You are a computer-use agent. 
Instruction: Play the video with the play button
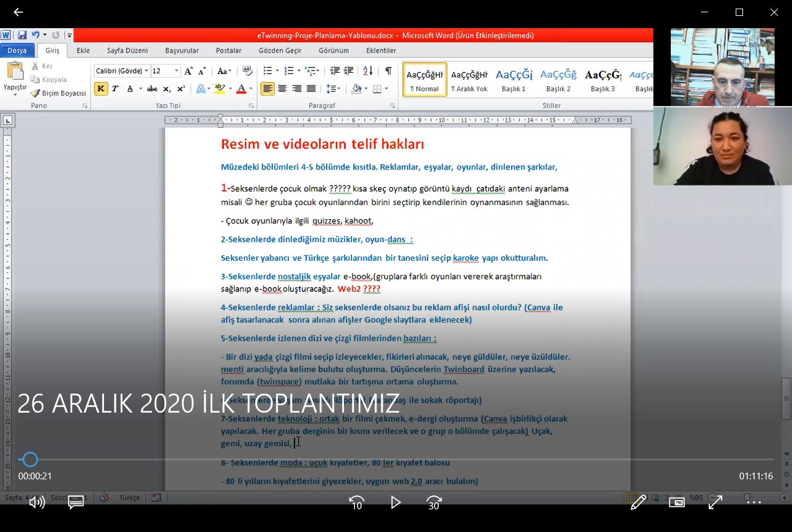[395, 503]
